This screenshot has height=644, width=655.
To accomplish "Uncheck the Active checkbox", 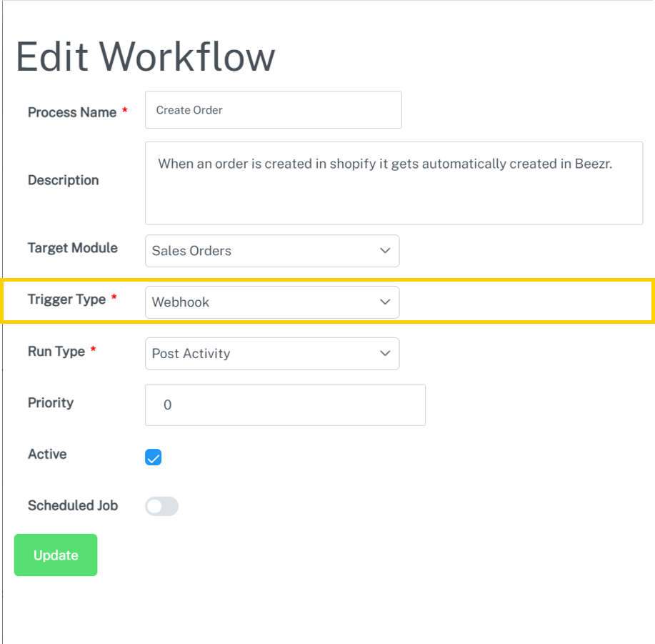I will click(154, 457).
